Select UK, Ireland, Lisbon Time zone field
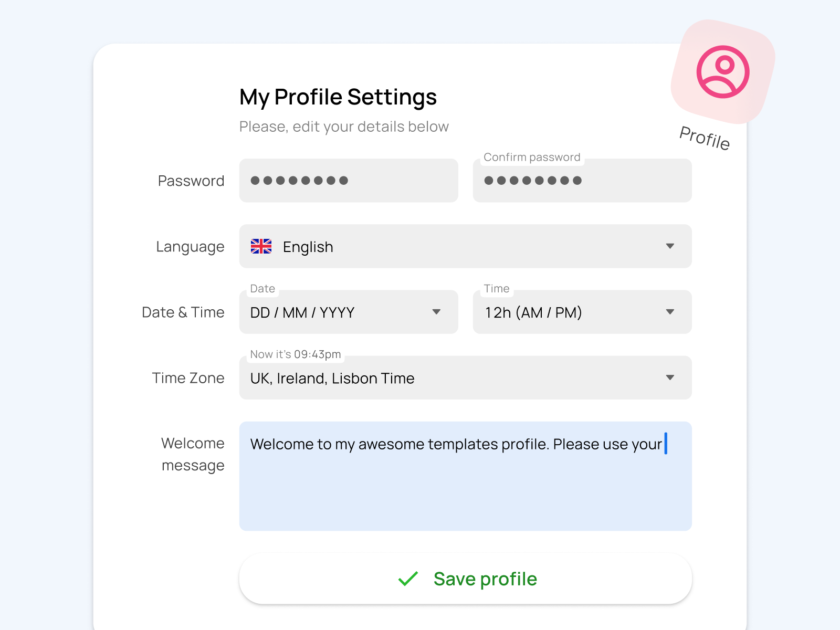This screenshot has width=840, height=630. coord(466,377)
